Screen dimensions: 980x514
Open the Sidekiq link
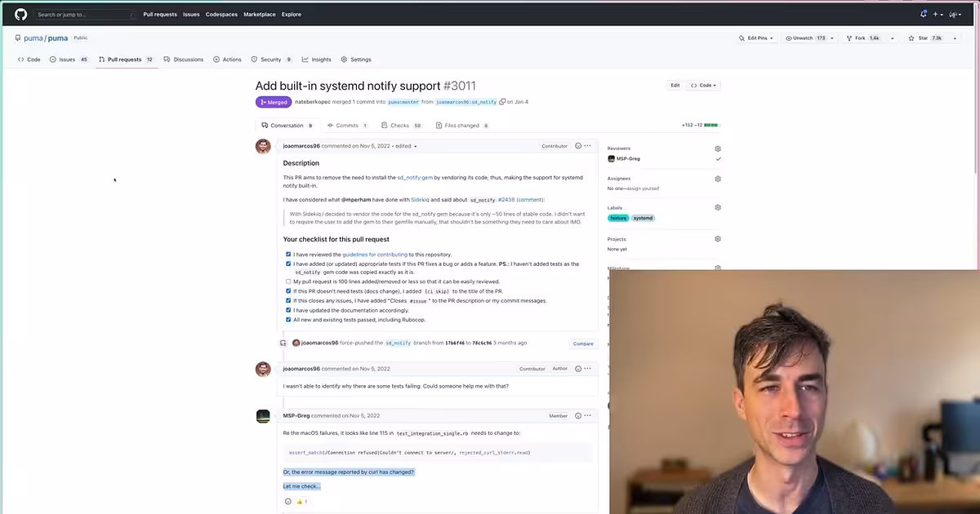click(x=420, y=199)
